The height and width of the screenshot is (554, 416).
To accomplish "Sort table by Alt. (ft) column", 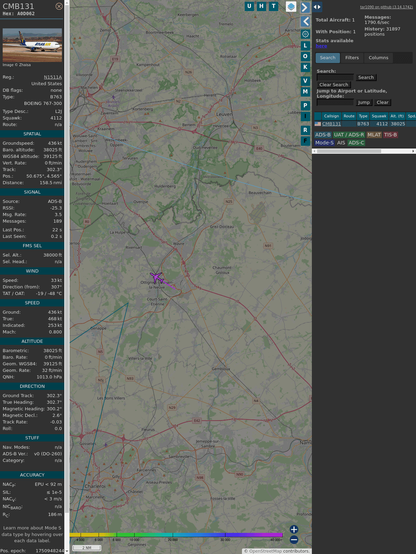I will click(x=397, y=116).
